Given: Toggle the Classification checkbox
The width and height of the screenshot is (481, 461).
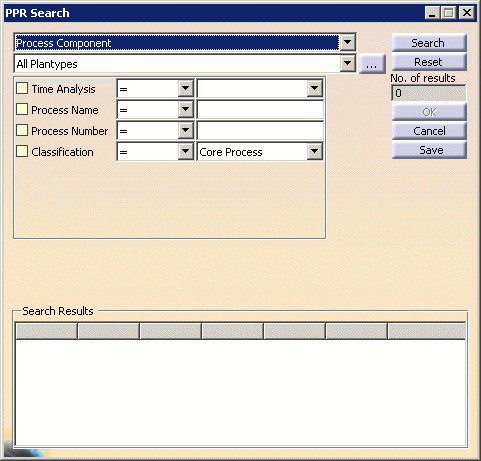Looking at the screenshot, I should pos(22,151).
